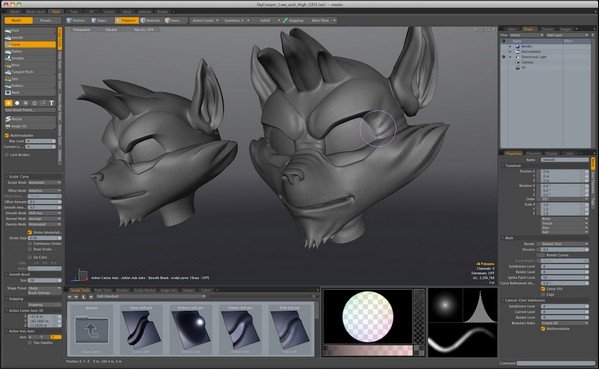Switch to the Render layout tab

tap(162, 12)
